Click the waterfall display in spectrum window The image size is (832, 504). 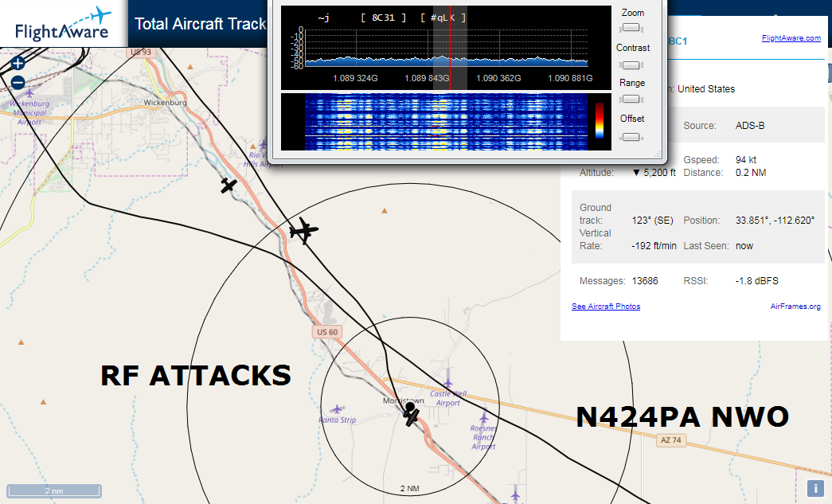(x=446, y=122)
